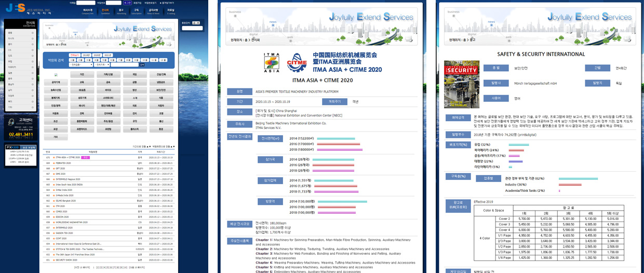Click the CITME logo image
This screenshot has width=644, height=273.
click(297, 62)
